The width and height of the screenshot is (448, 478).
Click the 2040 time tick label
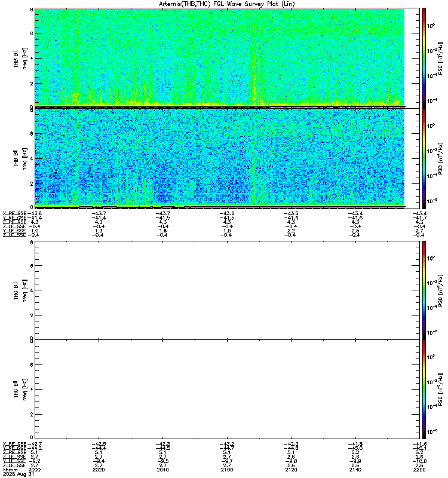point(162,470)
